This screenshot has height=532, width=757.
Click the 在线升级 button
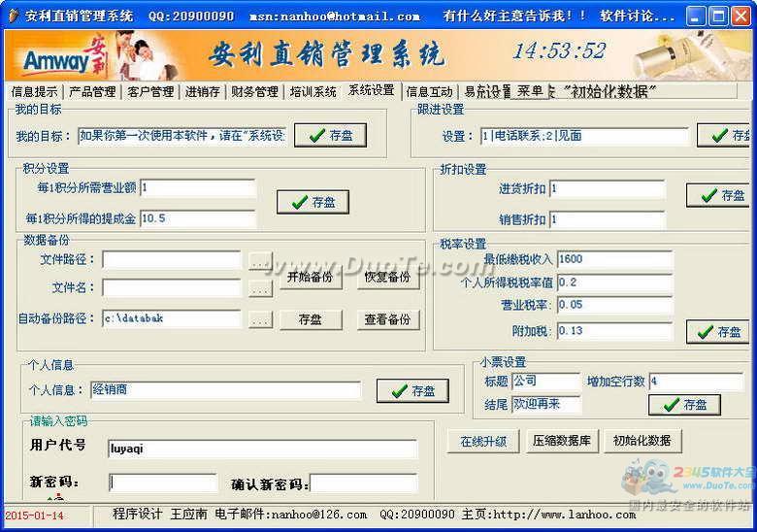coord(483,441)
